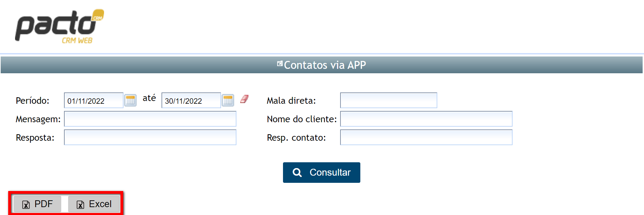Clear the period dates with the eraser icon
The width and height of the screenshot is (644, 215).
[x=244, y=99]
